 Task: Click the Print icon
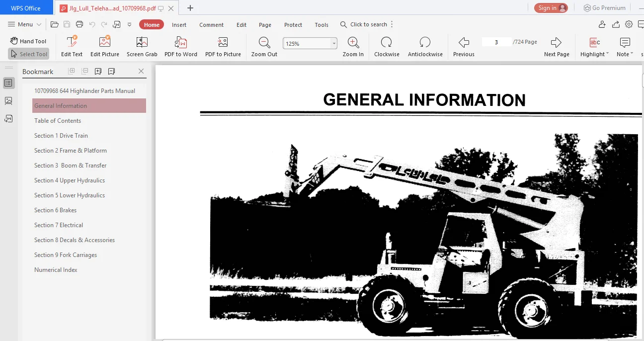coord(80,24)
